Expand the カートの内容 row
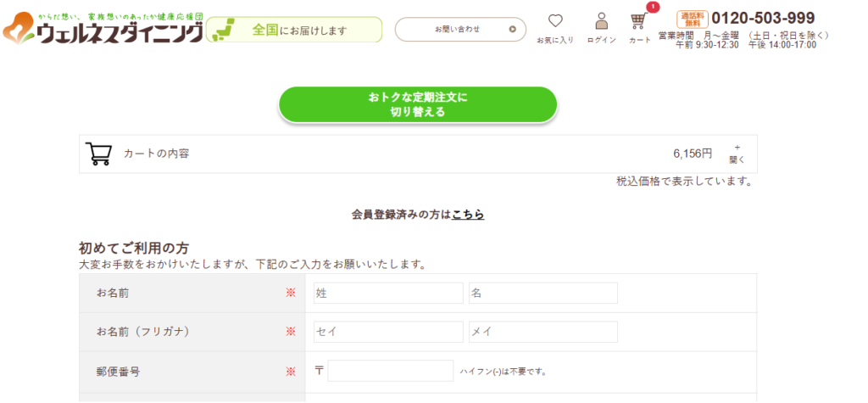Image resolution: width=868 pixels, height=403 pixels. pos(417,154)
